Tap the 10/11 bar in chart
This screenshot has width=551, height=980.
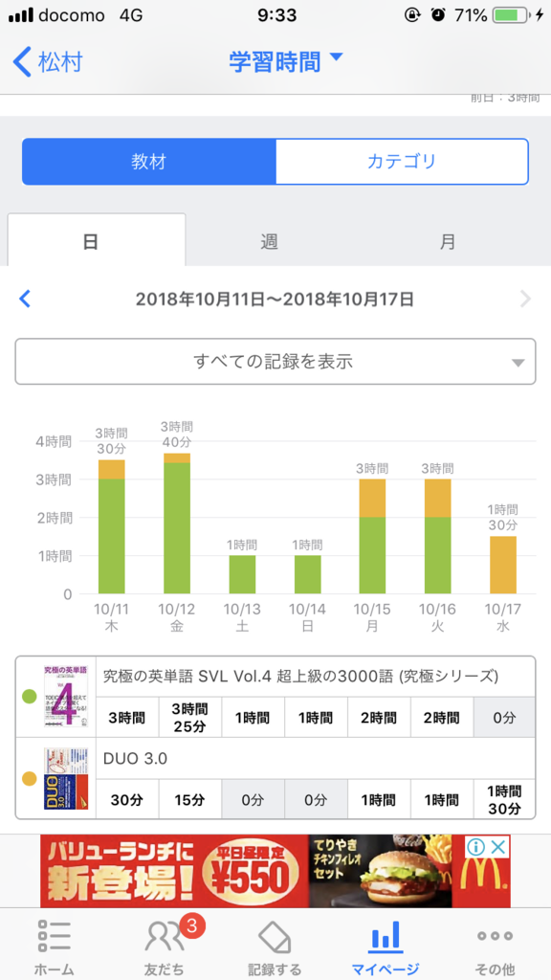click(111, 527)
